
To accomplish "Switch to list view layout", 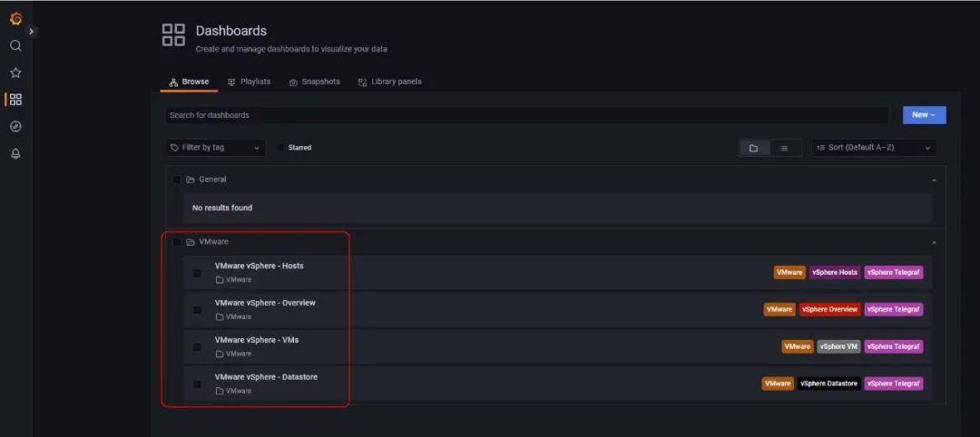I will pos(784,148).
